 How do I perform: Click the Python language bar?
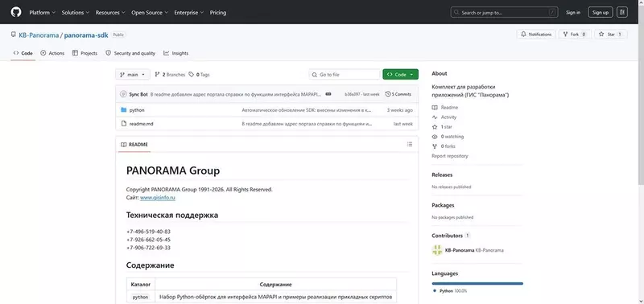477,283
